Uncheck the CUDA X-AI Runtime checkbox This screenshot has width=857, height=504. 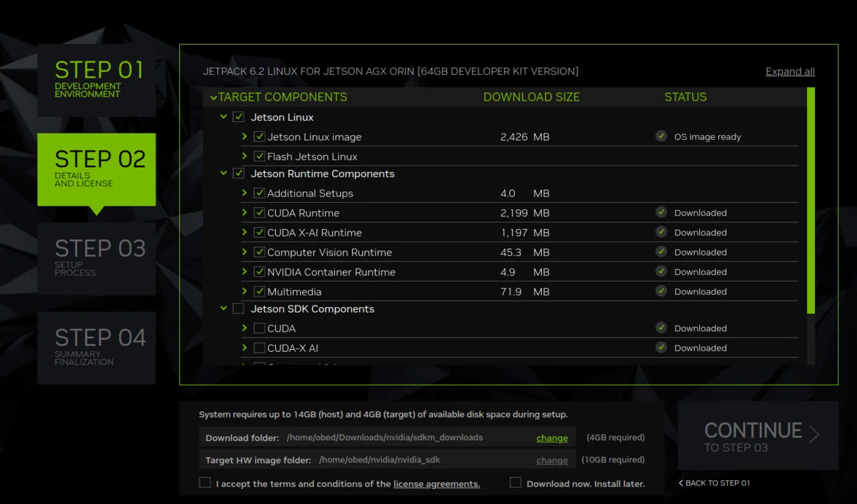(x=259, y=232)
